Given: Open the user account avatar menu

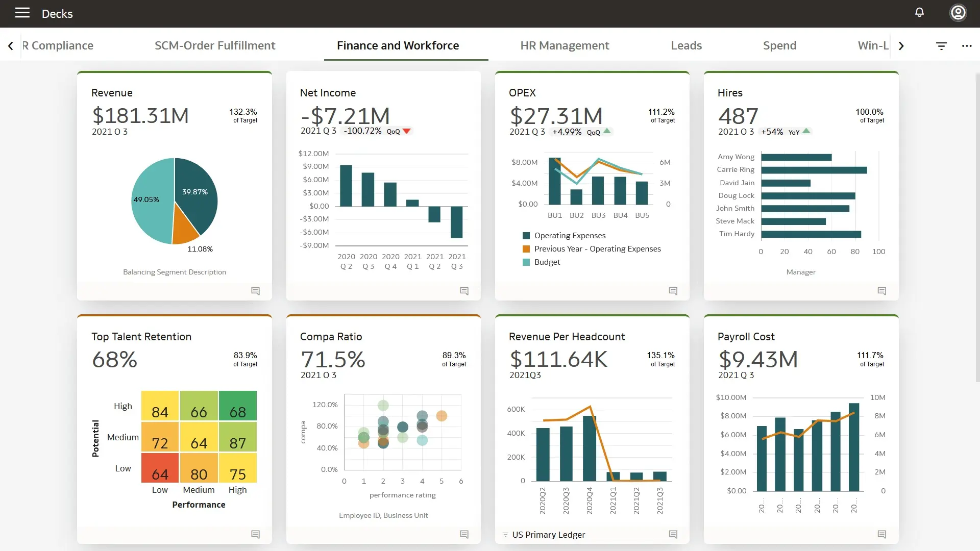Looking at the screenshot, I should point(958,12).
